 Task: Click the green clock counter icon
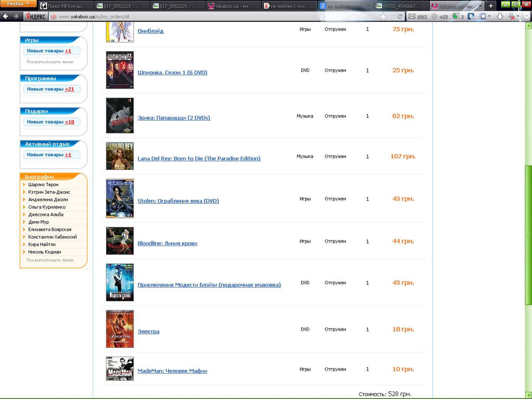point(456,16)
